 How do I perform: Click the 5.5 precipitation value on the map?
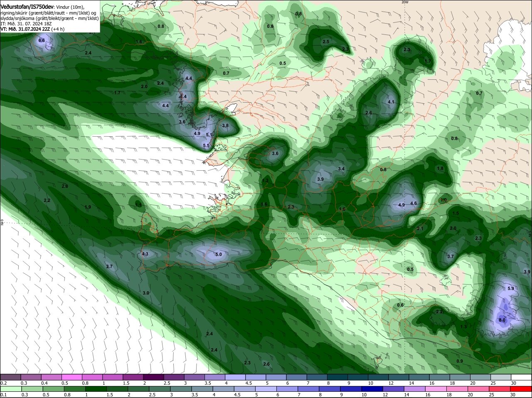click(206, 145)
